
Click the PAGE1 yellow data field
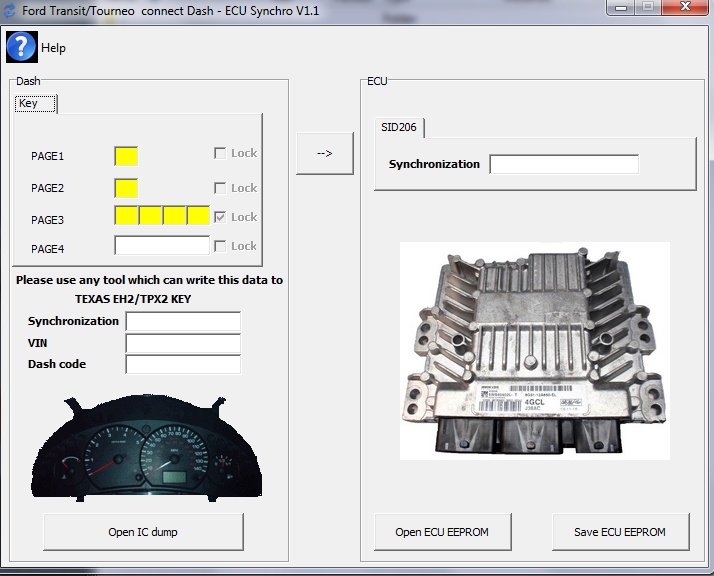click(126, 156)
